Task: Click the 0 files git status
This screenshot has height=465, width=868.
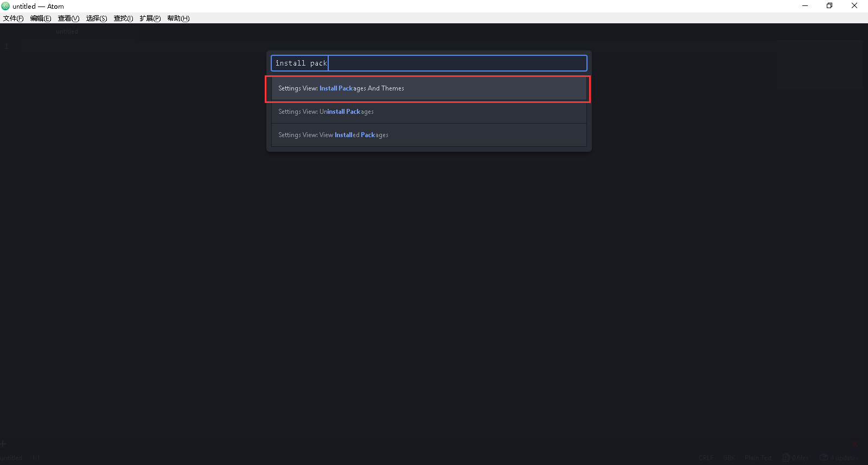Action: point(796,458)
